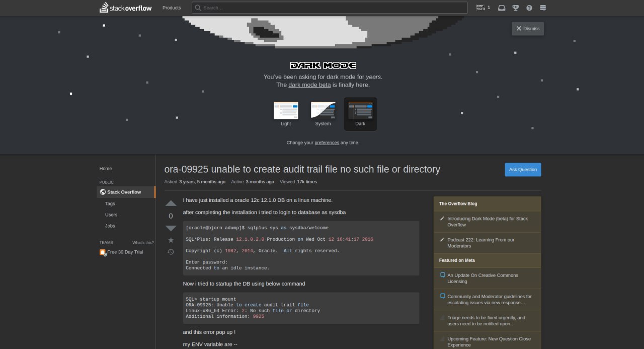Click the Asked 3 years, 5 months ago text

point(195,182)
